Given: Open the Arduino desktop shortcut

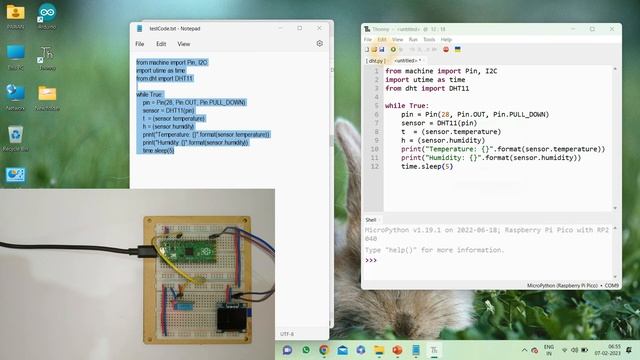Looking at the screenshot, I should tap(47, 16).
